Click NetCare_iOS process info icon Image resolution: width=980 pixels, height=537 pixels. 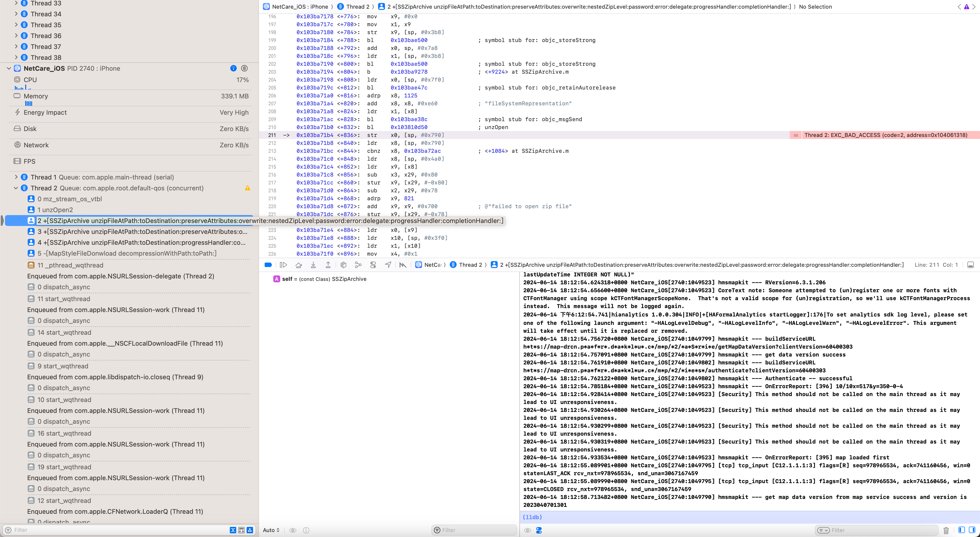pyautogui.click(x=233, y=68)
